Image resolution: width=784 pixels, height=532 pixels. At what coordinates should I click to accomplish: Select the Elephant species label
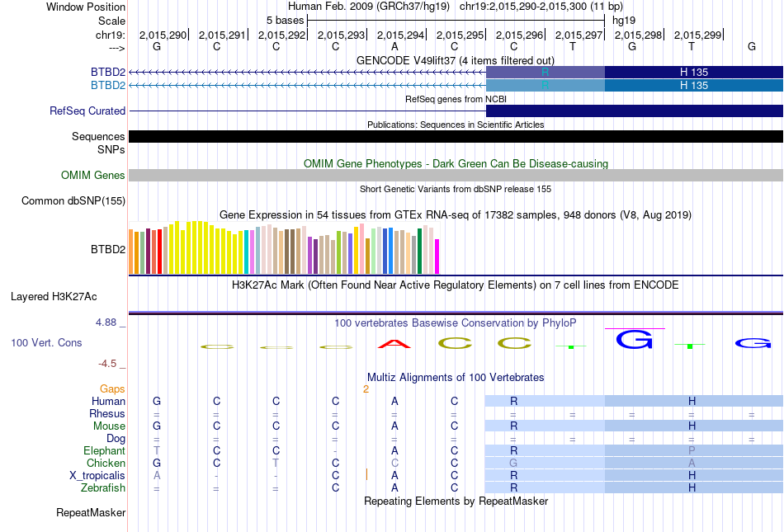pos(105,451)
